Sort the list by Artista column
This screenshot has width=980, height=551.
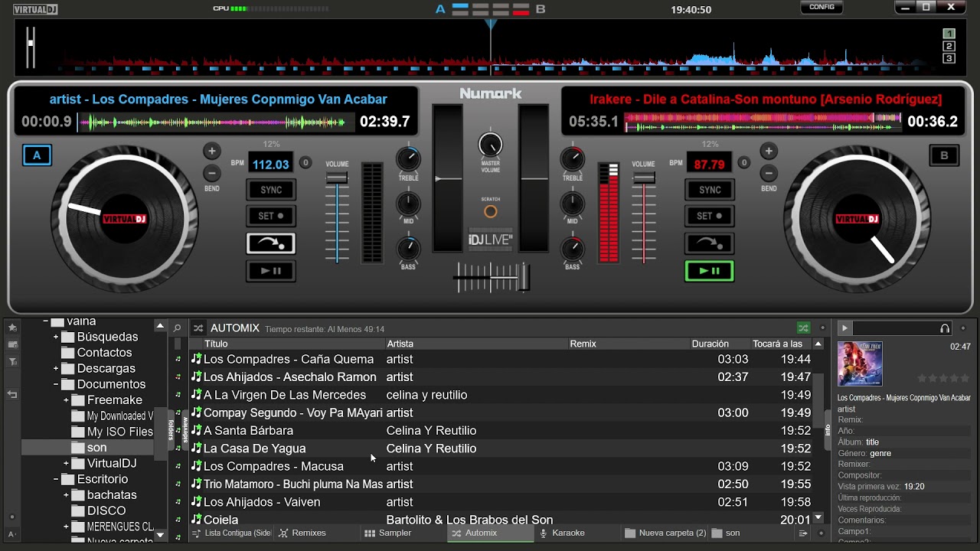coord(476,344)
